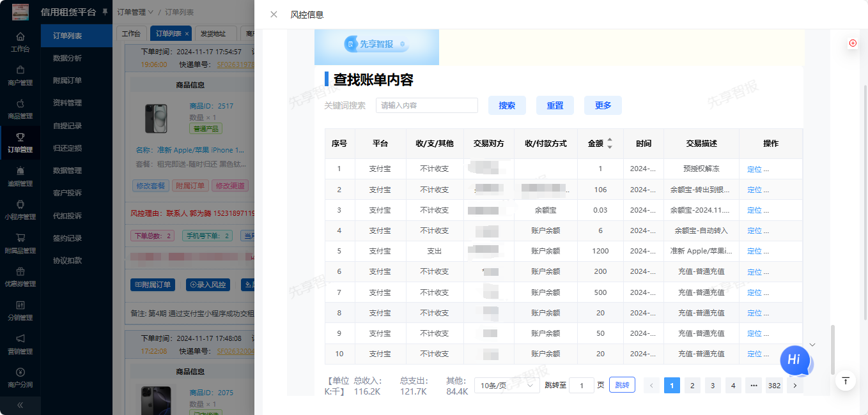Open 小程序管理 in the left sidebar

click(x=20, y=209)
